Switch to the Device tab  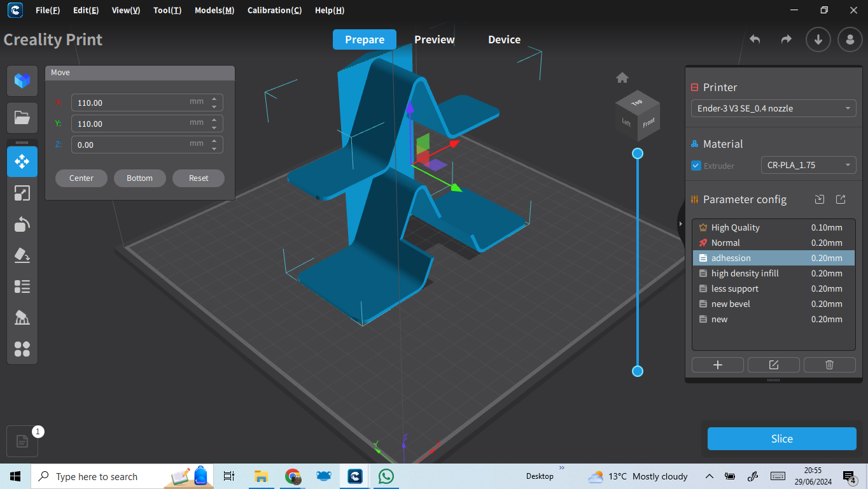click(x=504, y=39)
